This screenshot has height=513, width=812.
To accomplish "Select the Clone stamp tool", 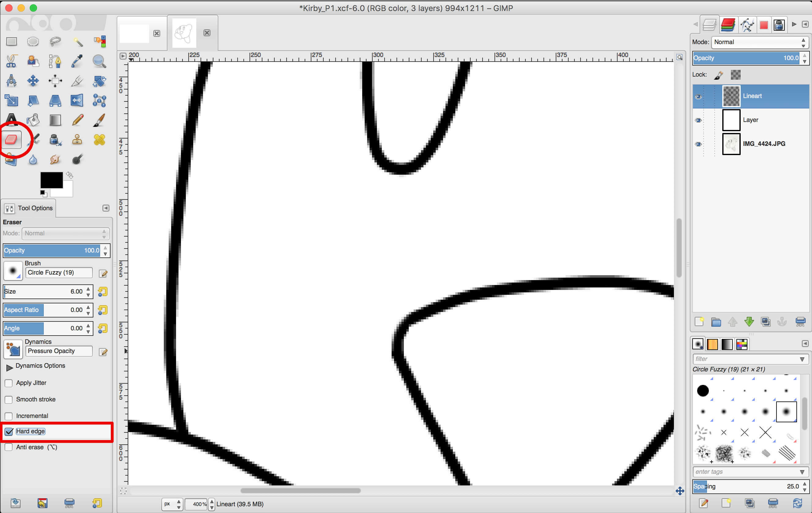I will coord(77,139).
